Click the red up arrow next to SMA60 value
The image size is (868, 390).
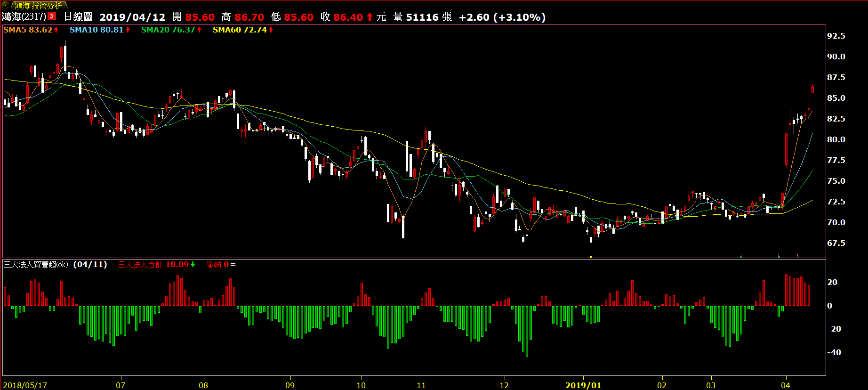(x=271, y=30)
